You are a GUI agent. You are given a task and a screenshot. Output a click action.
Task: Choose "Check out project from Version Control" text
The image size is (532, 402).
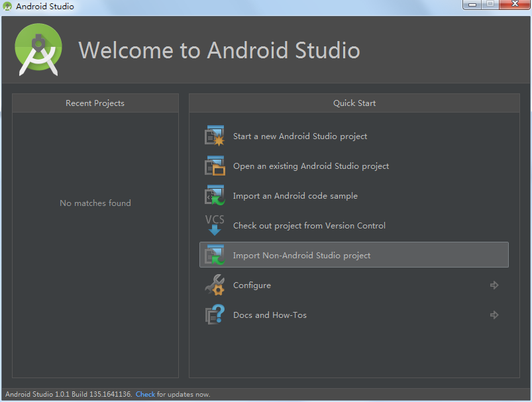pos(309,226)
